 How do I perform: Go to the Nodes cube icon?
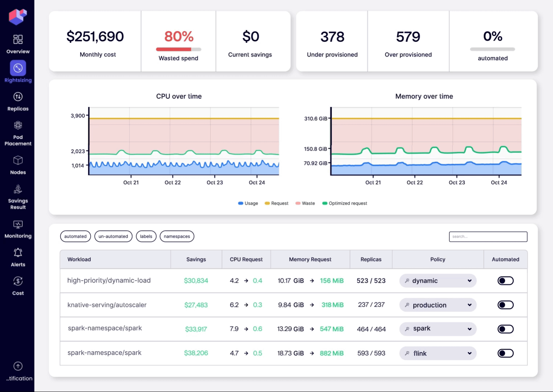coord(18,160)
